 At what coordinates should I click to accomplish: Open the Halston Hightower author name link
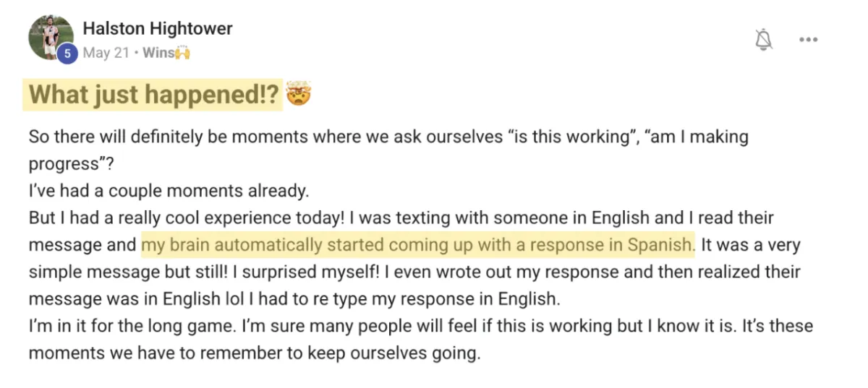158,29
